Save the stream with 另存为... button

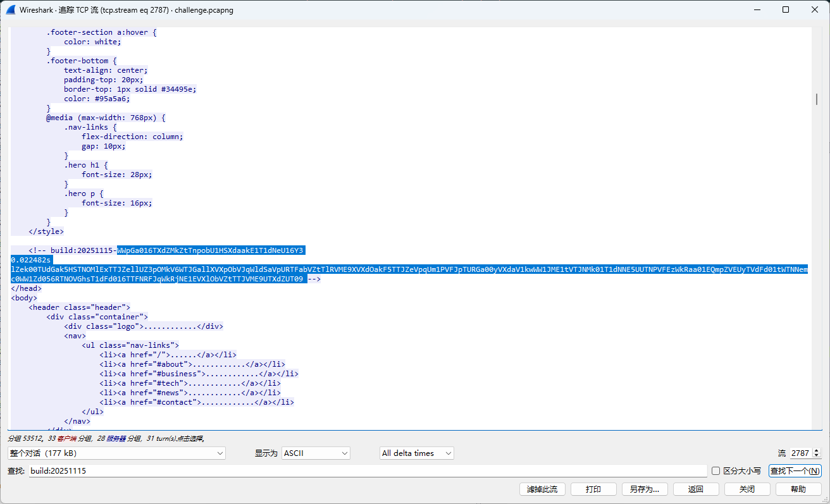[644, 489]
